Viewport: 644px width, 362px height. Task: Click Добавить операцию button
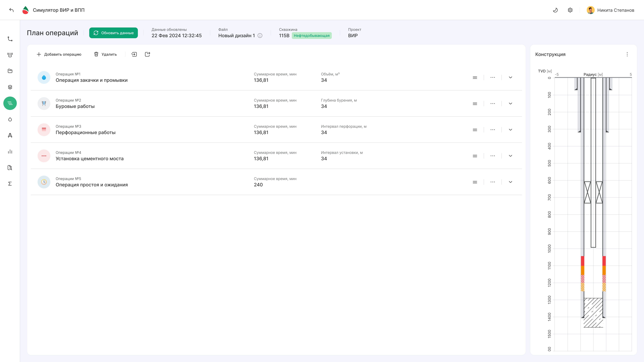pos(59,54)
